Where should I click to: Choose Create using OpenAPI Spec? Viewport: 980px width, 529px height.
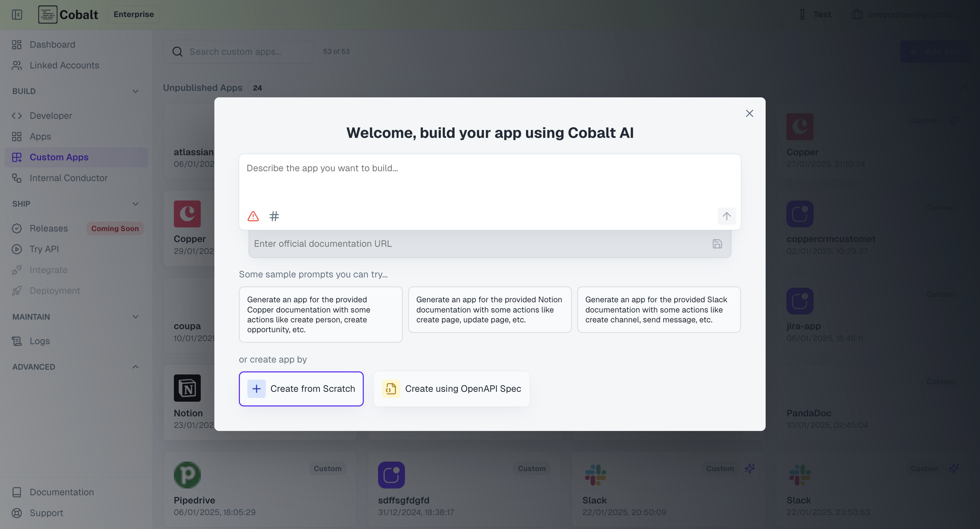451,388
